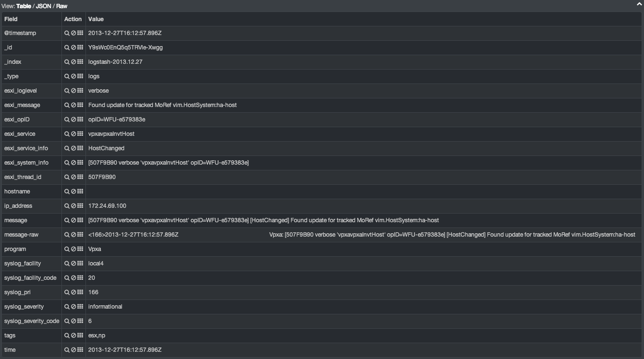Select the Table view
Image resolution: width=644 pixels, height=359 pixels.
point(24,6)
